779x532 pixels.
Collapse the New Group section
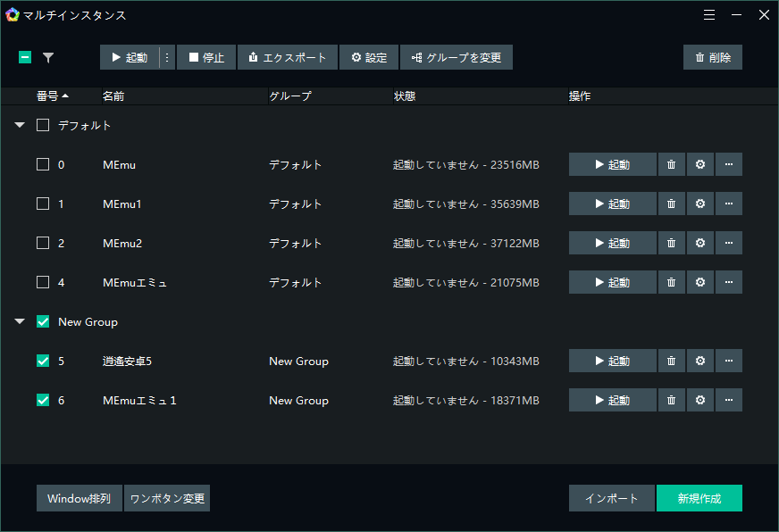pyautogui.click(x=20, y=322)
